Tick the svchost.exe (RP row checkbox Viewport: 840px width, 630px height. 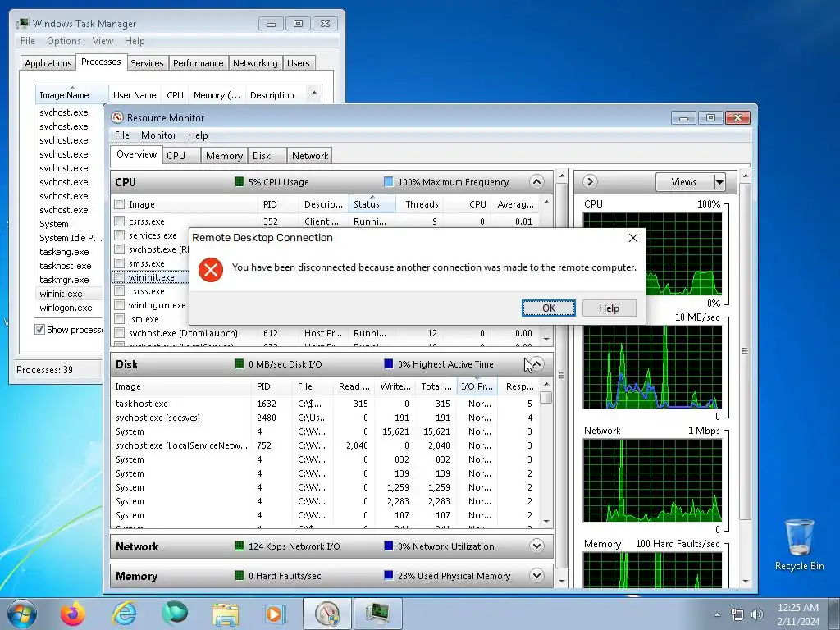(x=120, y=249)
